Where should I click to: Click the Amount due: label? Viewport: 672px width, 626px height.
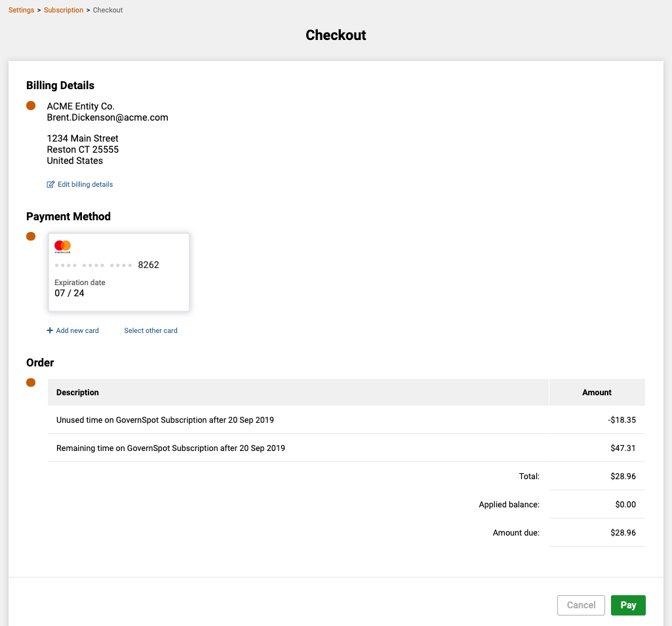(x=516, y=533)
